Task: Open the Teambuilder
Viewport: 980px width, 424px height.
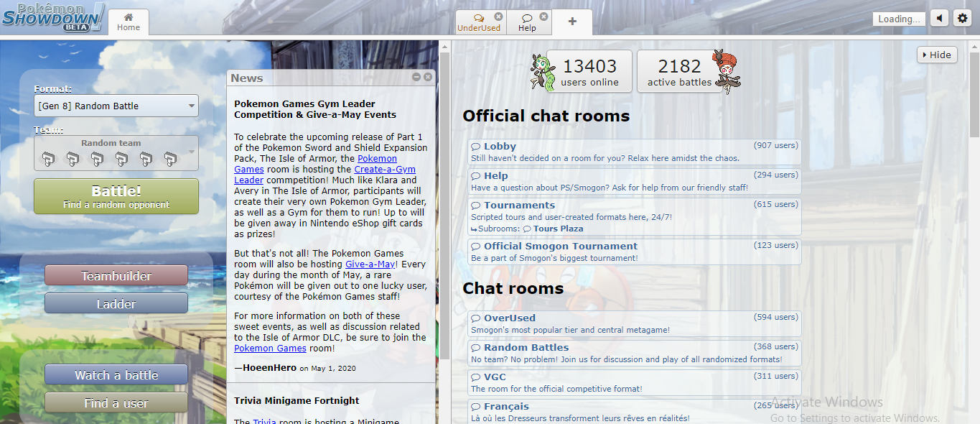Action: [x=116, y=276]
